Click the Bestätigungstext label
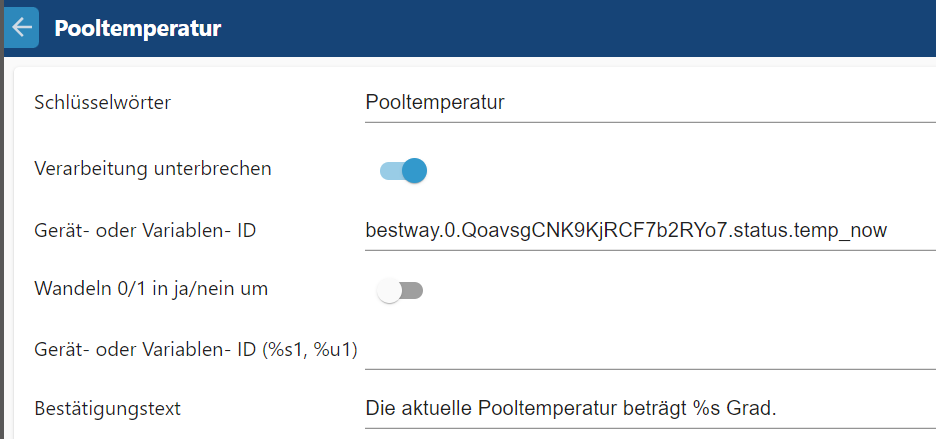 click(x=107, y=409)
